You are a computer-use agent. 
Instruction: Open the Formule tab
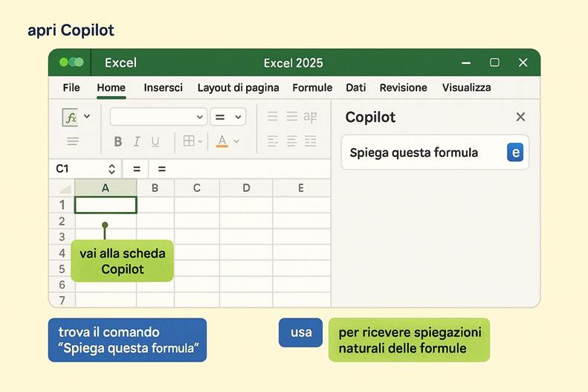coord(312,88)
